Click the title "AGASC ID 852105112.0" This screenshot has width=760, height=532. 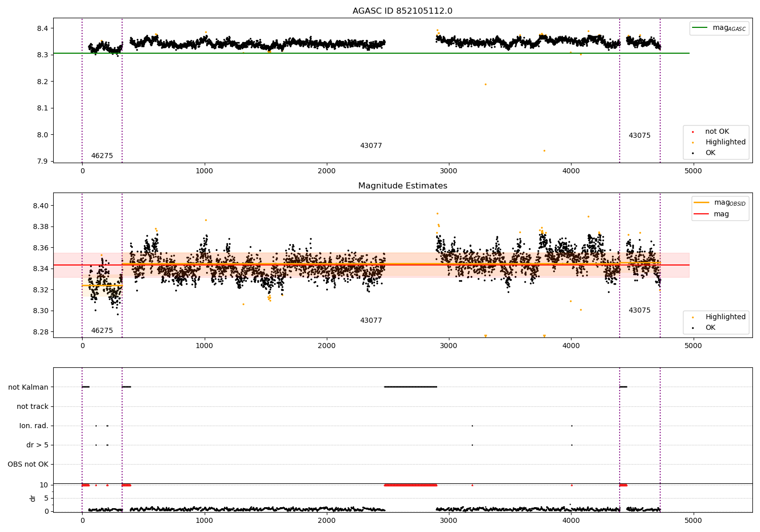402,11
